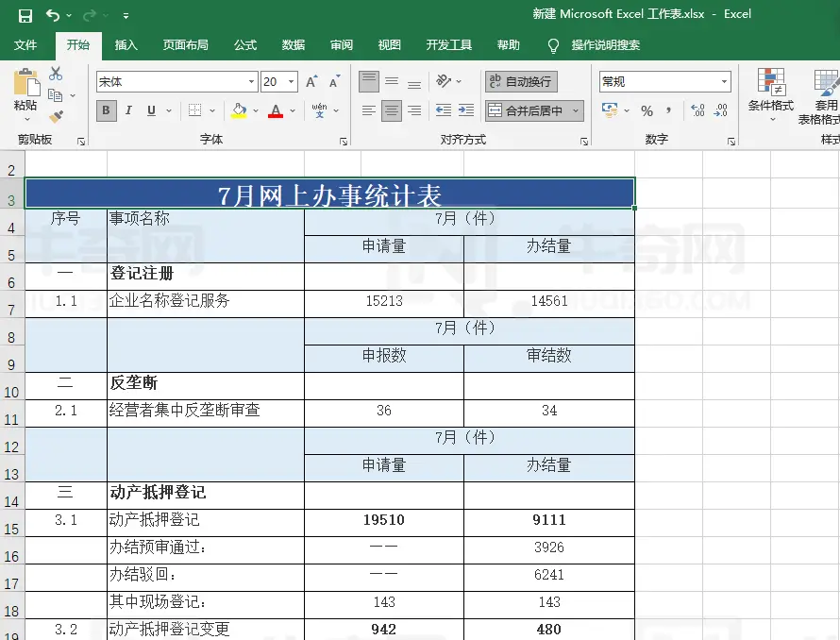Open the 剪贴板 group dialog launcher

81,142
